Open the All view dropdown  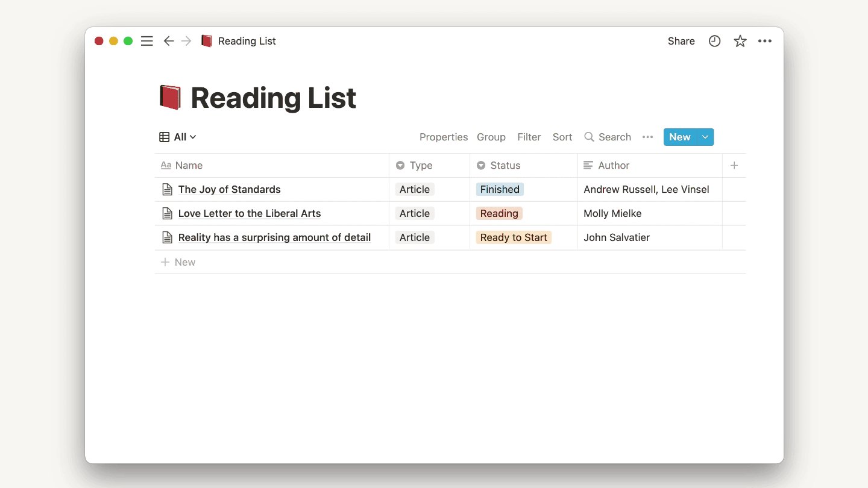click(x=177, y=137)
